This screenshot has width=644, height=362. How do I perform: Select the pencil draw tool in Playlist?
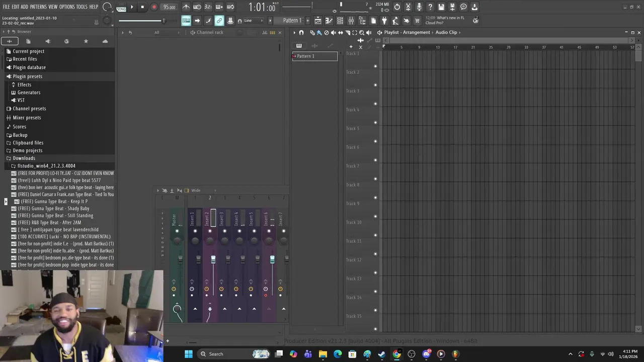312,33
